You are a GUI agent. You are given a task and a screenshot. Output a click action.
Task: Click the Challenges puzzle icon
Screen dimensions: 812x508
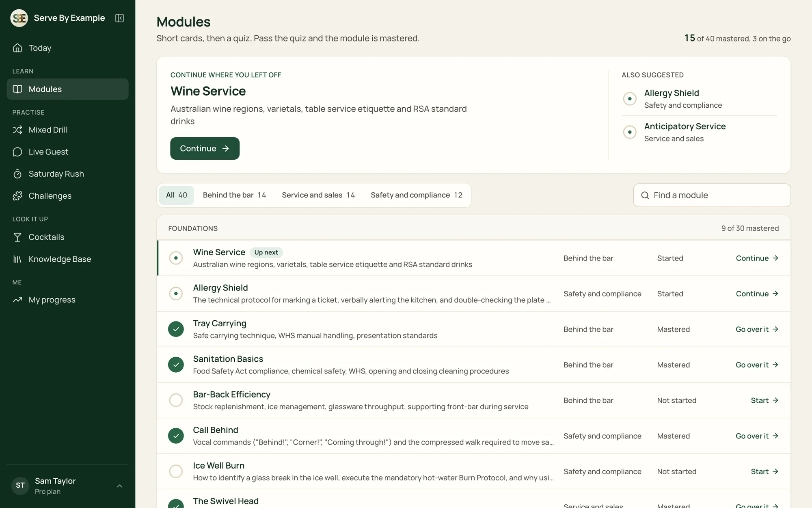pos(17,196)
